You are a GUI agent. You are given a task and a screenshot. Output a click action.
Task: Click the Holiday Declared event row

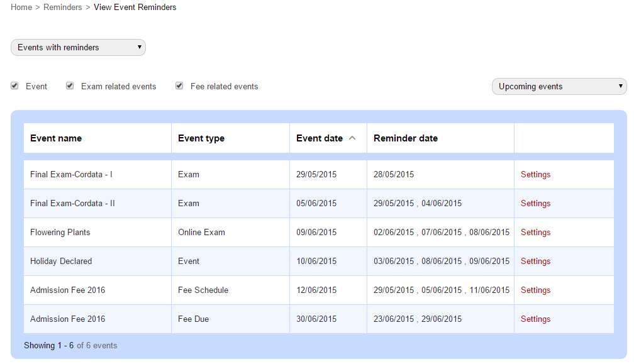[x=319, y=261]
